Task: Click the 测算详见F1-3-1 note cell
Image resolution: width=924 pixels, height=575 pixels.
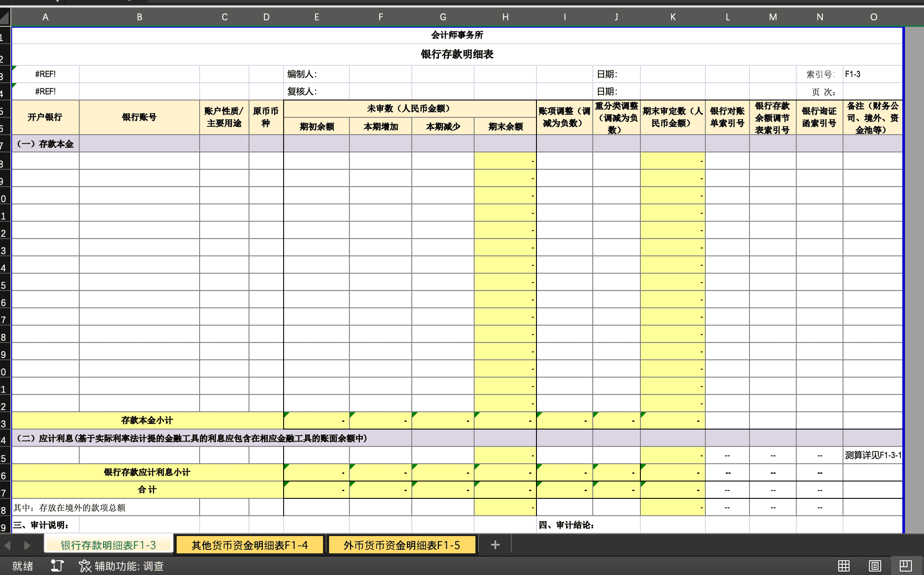Action: click(x=872, y=455)
